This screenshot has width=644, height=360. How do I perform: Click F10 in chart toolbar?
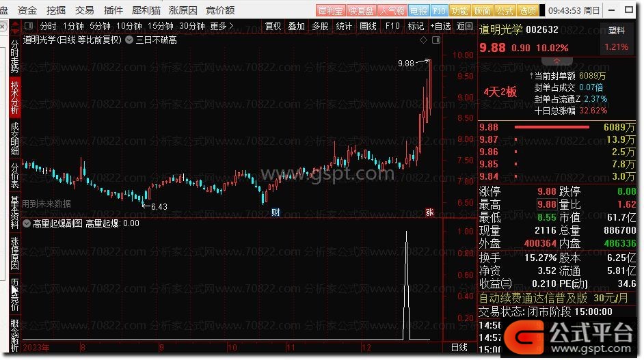392,26
